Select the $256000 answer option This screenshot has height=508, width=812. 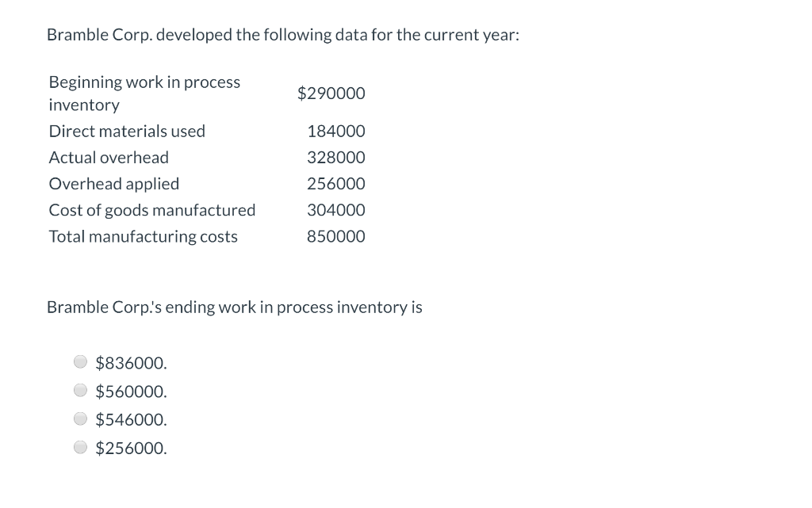80,447
